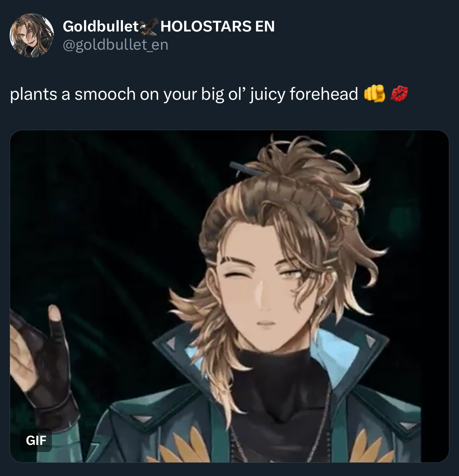
Task: Click the red kiss mark emoji
Action: tap(399, 94)
